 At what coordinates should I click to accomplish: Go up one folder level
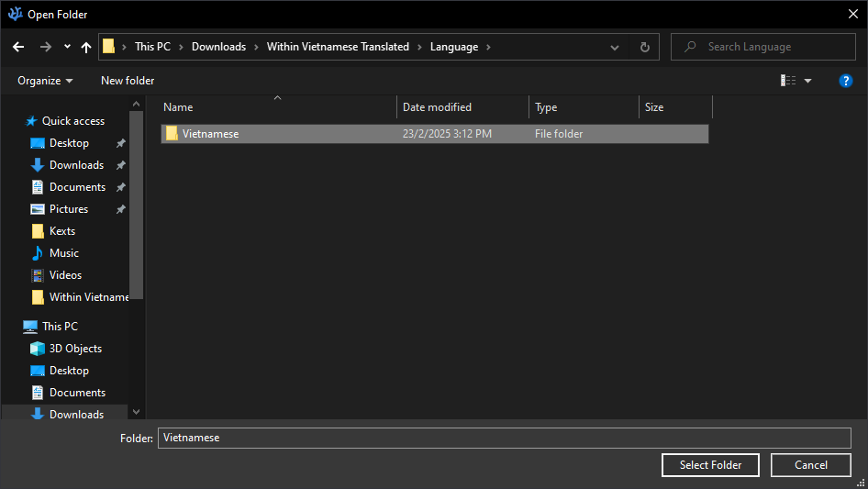[86, 47]
